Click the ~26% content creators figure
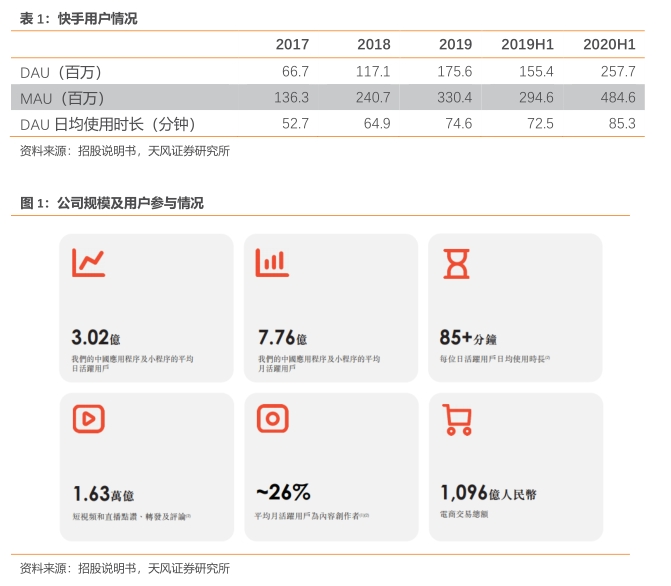 coord(283,492)
